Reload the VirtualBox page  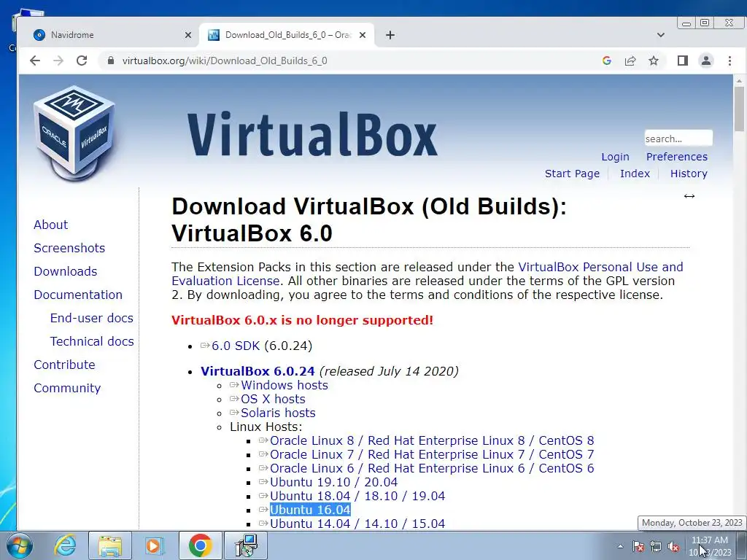[82, 61]
